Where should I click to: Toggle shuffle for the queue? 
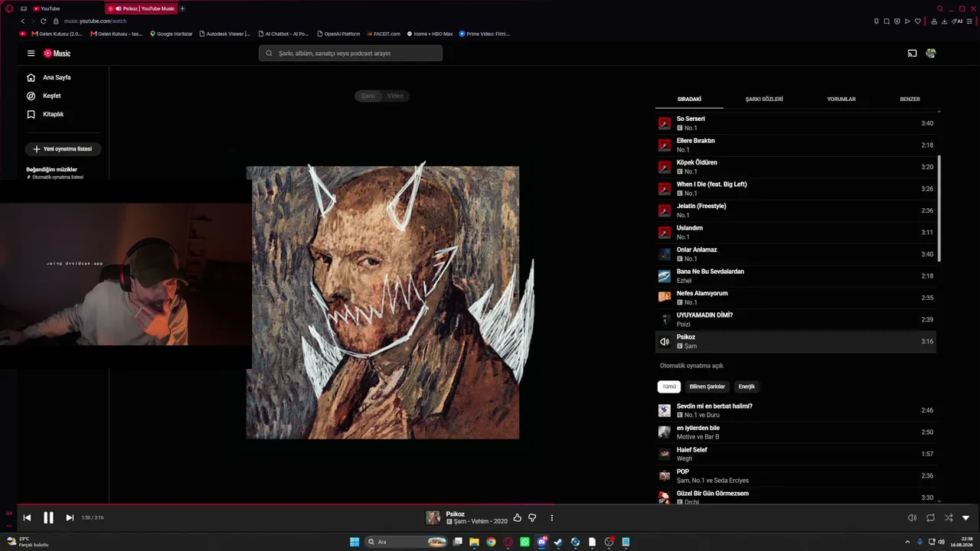[x=949, y=518]
